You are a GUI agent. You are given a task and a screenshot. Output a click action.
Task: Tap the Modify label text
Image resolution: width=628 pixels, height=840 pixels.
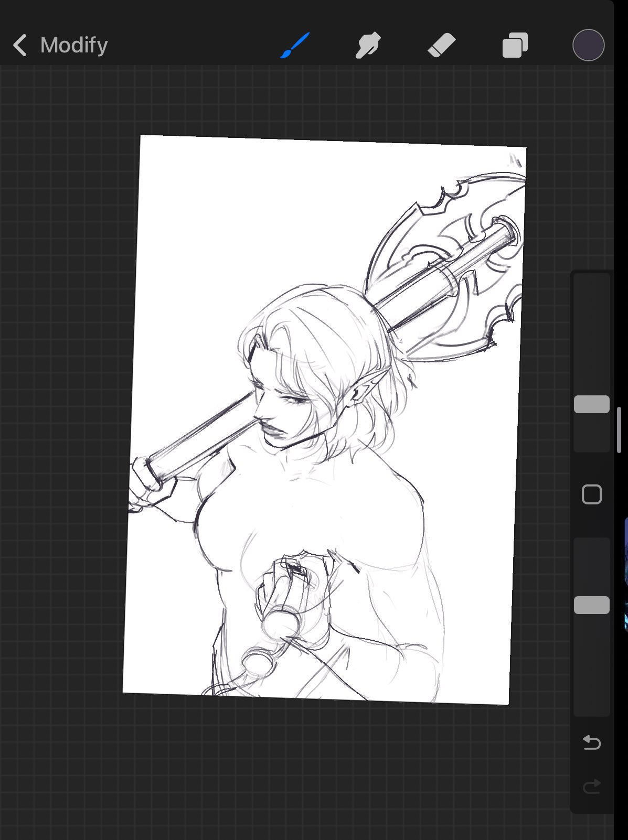[x=74, y=45]
